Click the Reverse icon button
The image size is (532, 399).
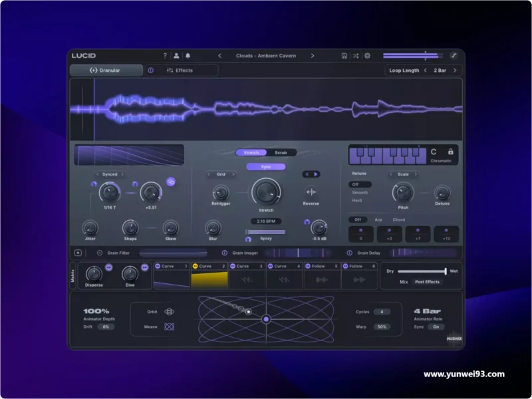click(311, 192)
